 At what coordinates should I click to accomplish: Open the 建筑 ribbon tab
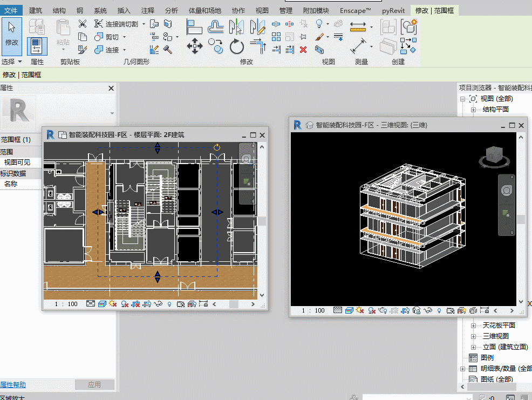[35, 10]
